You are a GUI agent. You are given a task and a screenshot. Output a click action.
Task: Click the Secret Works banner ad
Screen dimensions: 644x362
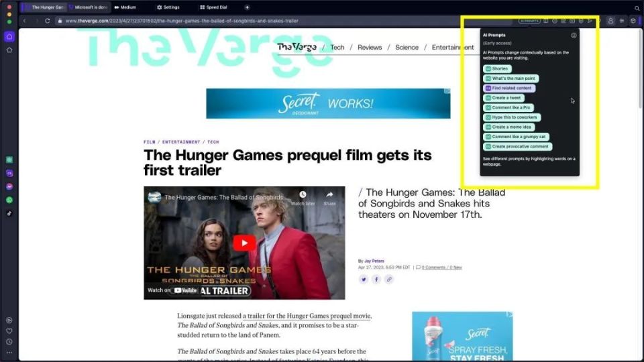click(328, 103)
